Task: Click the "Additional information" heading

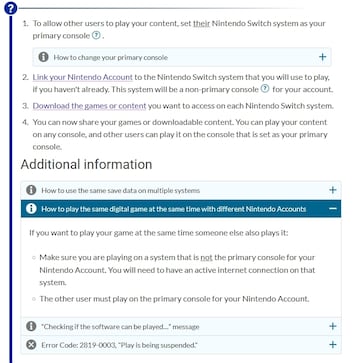Action: click(x=87, y=164)
